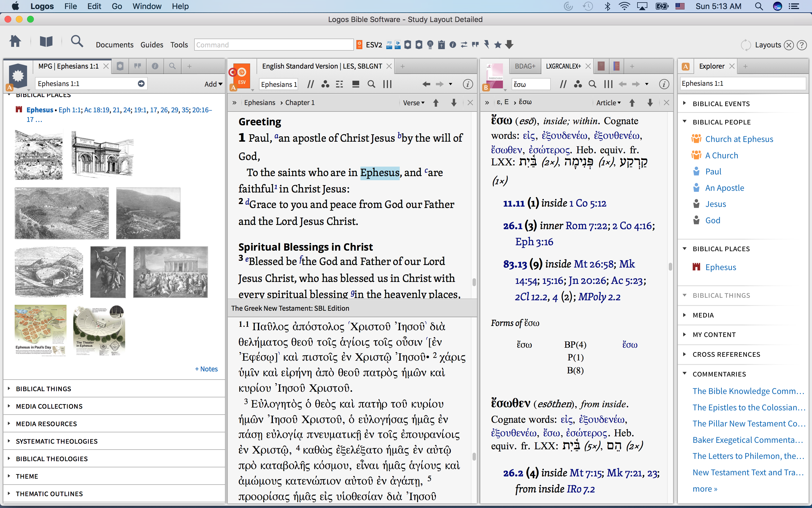Open the Window menu in menu bar
Image resolution: width=812 pixels, height=508 pixels.
(x=147, y=6)
